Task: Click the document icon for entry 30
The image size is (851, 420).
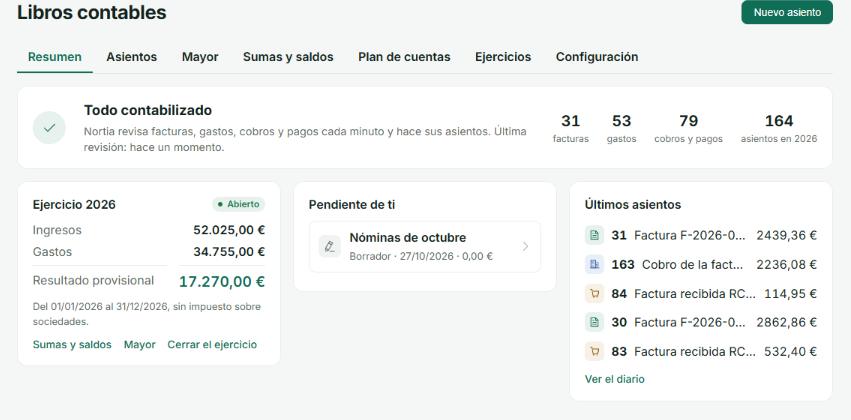Action: point(594,322)
